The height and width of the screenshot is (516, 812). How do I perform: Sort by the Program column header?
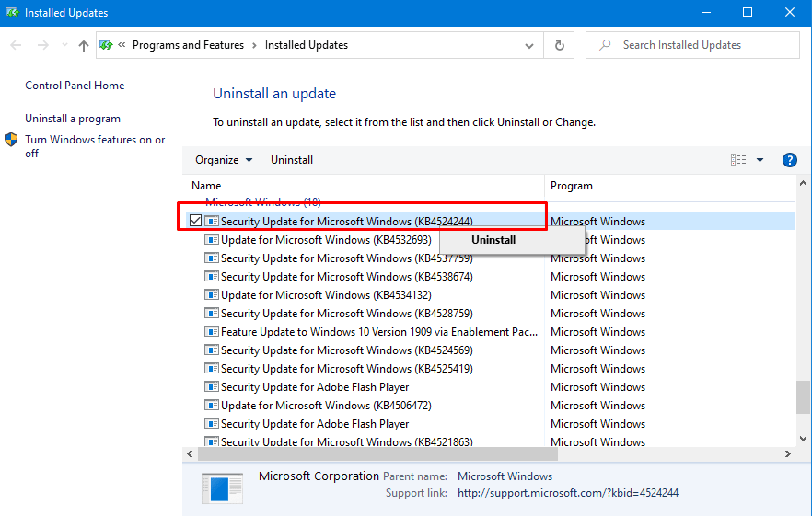pyautogui.click(x=571, y=185)
